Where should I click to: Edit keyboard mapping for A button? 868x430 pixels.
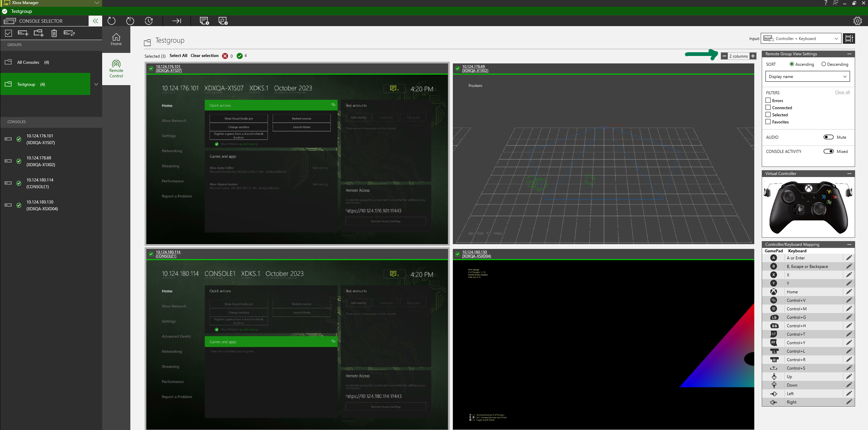(849, 258)
